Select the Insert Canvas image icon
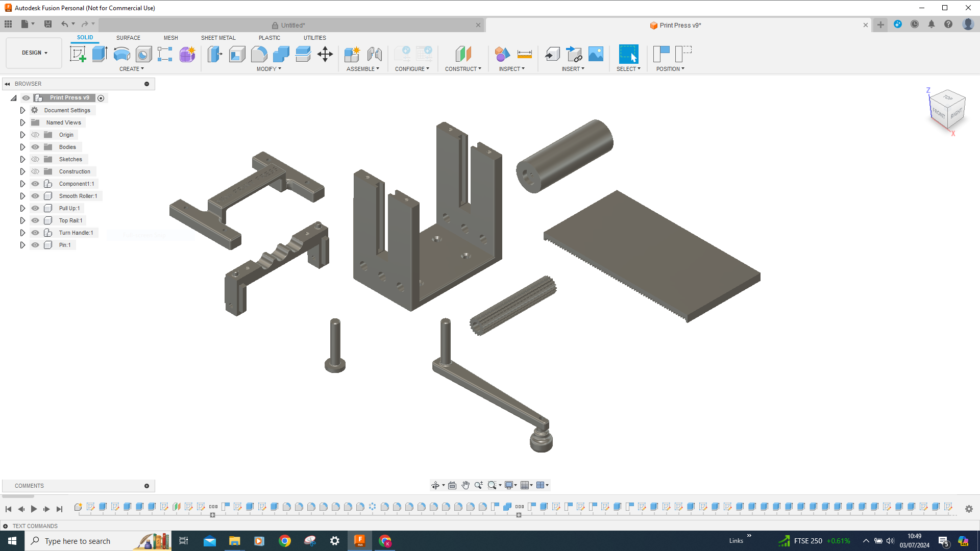The image size is (980, 551). coord(596,54)
